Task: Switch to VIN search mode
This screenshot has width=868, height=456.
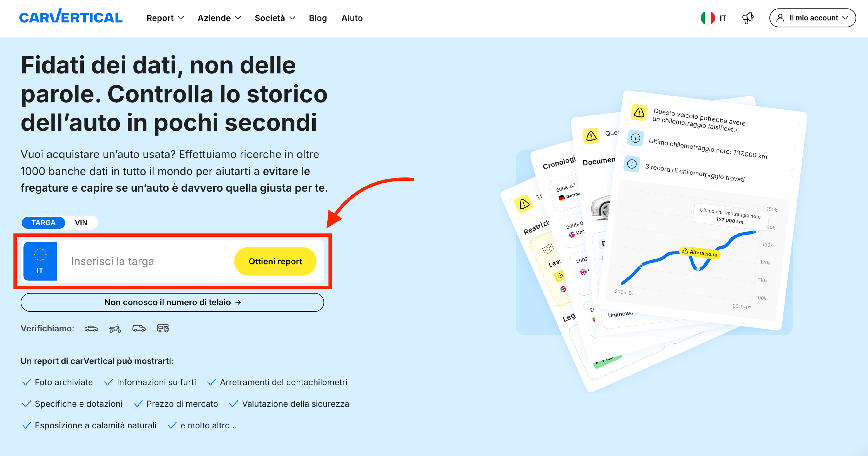Action: coord(81,223)
